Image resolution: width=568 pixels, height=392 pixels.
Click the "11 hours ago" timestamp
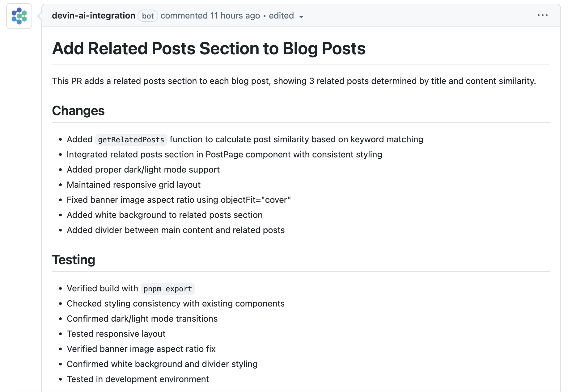pos(235,15)
